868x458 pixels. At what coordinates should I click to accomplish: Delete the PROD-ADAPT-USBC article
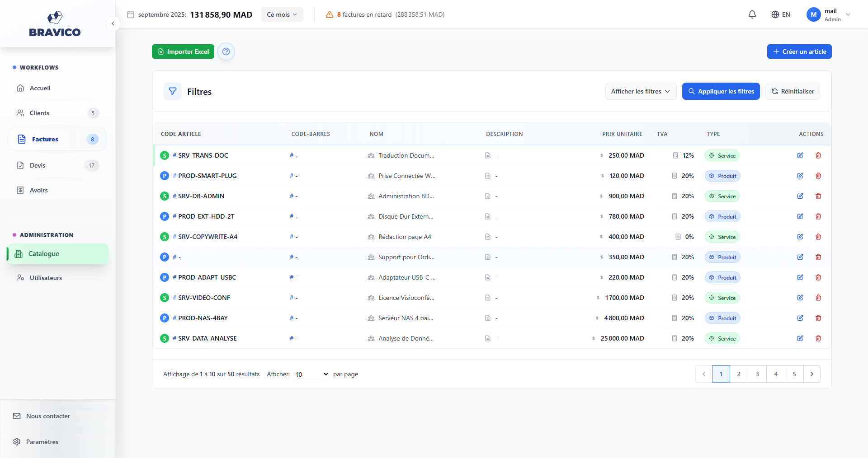pyautogui.click(x=818, y=277)
